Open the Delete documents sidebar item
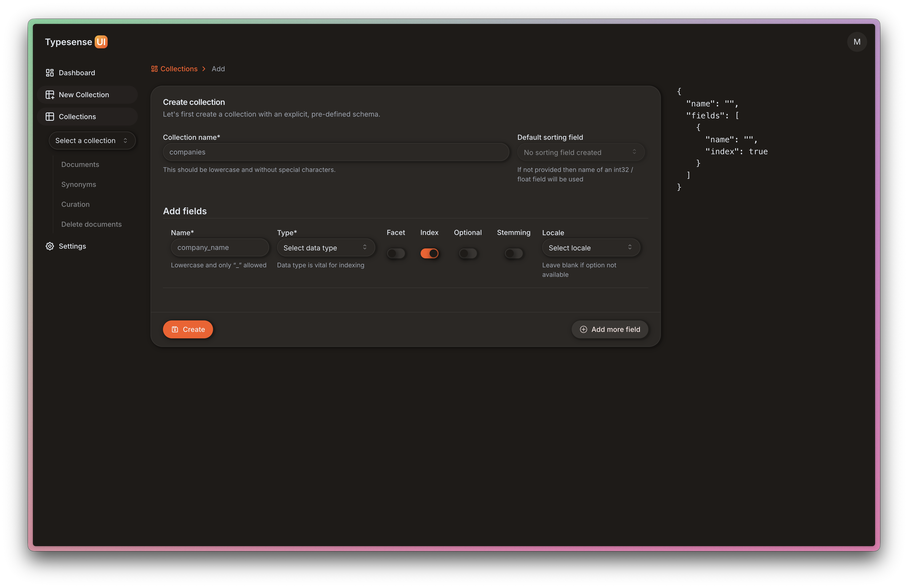This screenshot has width=908, height=588. tap(91, 224)
